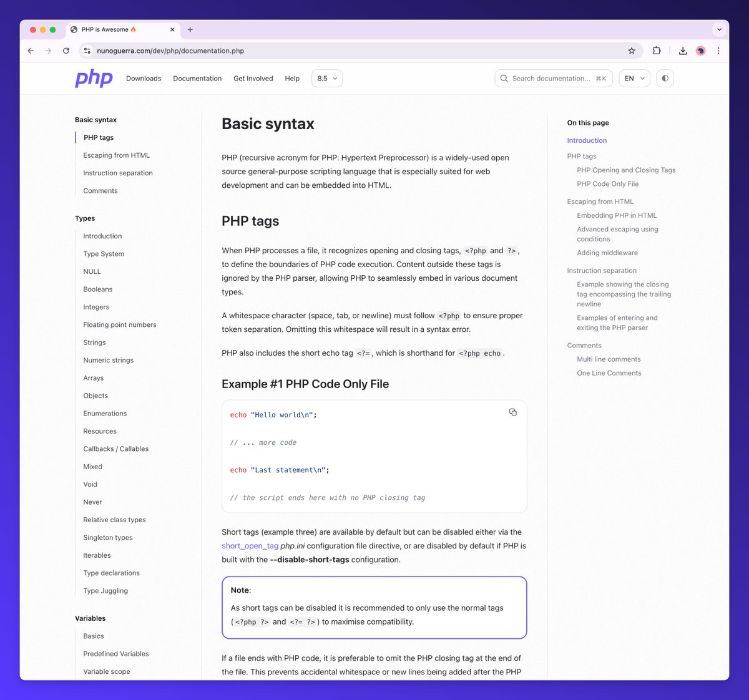The height and width of the screenshot is (700, 749).
Task: Select PHP tags in left sidebar
Action: tap(99, 137)
